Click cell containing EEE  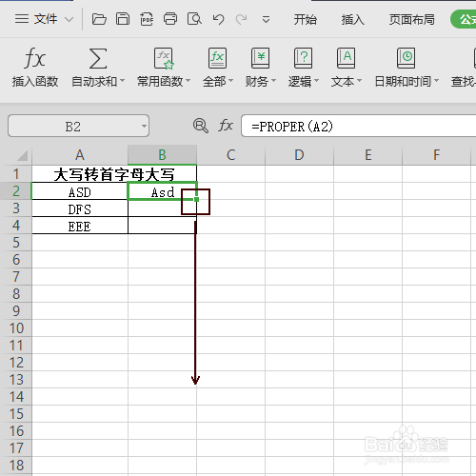[x=80, y=226]
